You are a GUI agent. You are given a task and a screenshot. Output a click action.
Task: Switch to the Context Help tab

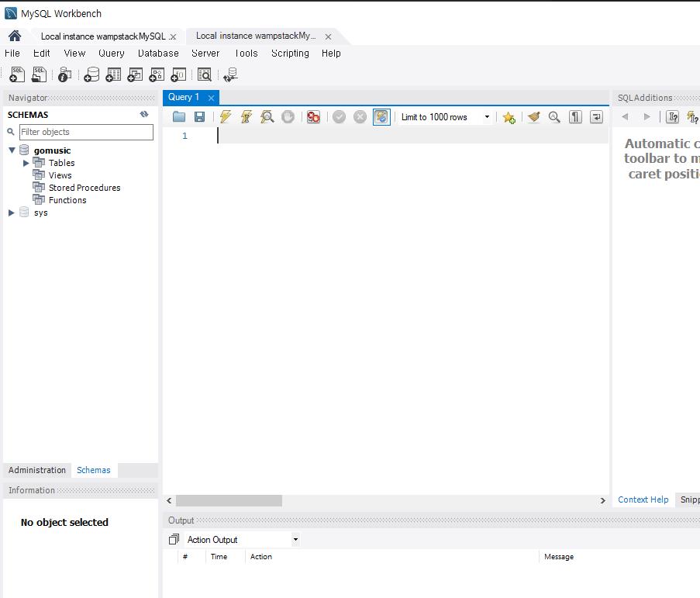click(643, 499)
